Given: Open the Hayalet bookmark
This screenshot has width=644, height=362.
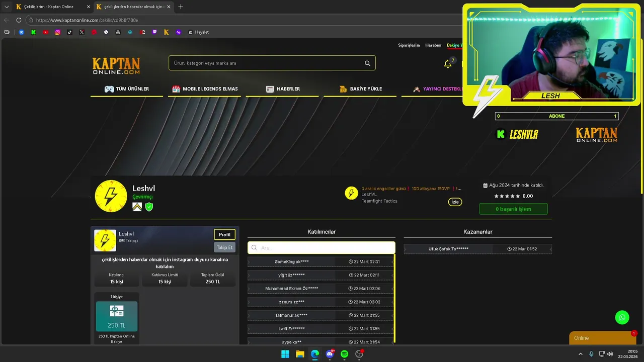Looking at the screenshot, I should [x=198, y=32].
